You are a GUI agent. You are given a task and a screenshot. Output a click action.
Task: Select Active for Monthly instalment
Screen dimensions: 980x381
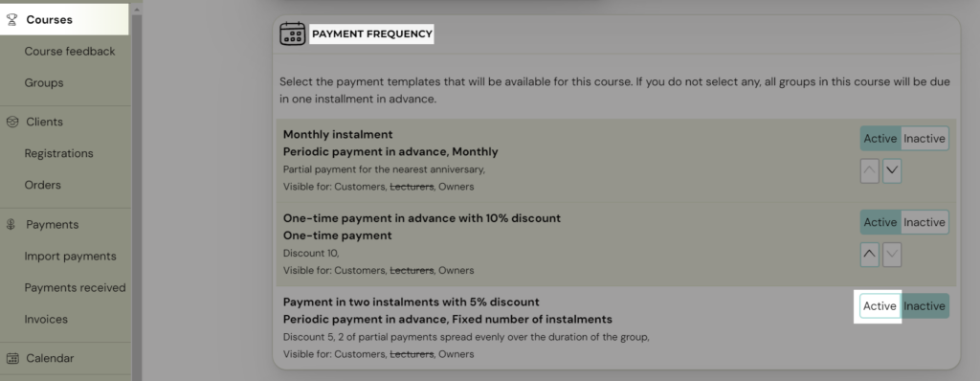point(880,138)
